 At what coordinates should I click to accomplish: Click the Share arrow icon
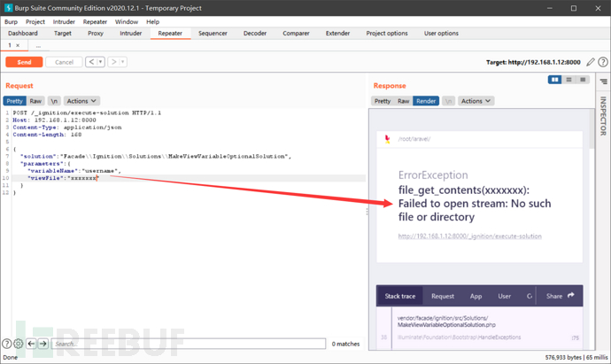pyautogui.click(x=571, y=296)
